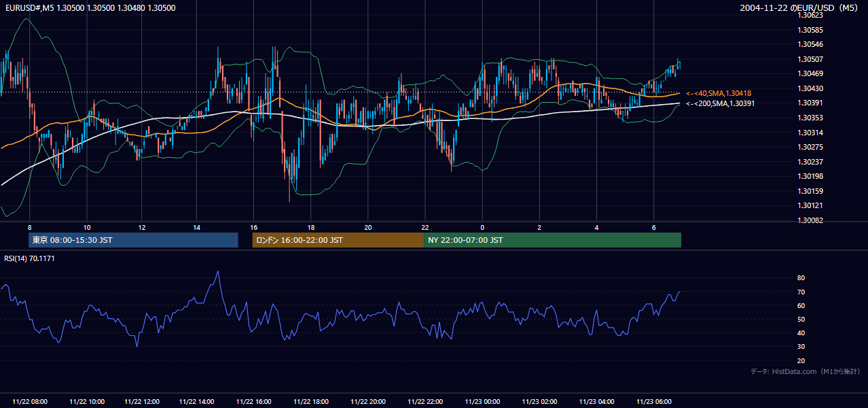
Task: Click hour tick 16 under price chart
Action: [253, 227]
